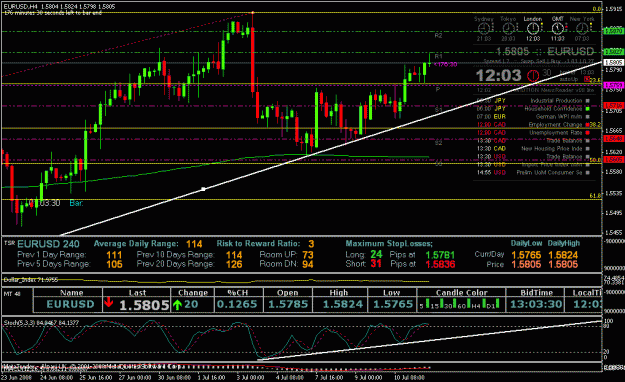Click the DailyHigh value 1.5824
The image size is (625, 382).
tap(563, 255)
